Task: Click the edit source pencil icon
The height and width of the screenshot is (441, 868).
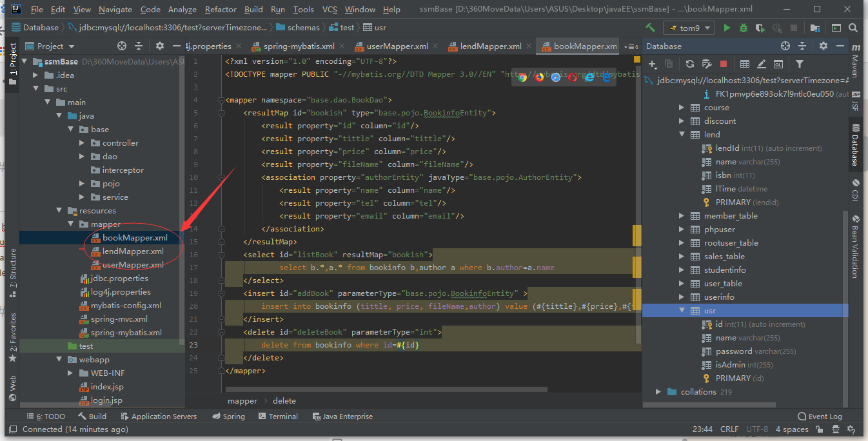Action: click(x=761, y=64)
